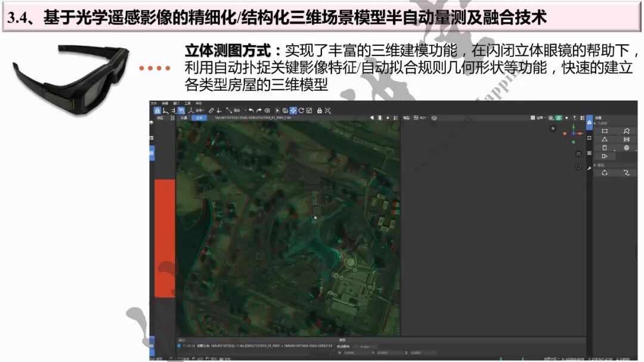Click the undo arrow in toolbar
This screenshot has height=362, width=644.
pos(251,110)
